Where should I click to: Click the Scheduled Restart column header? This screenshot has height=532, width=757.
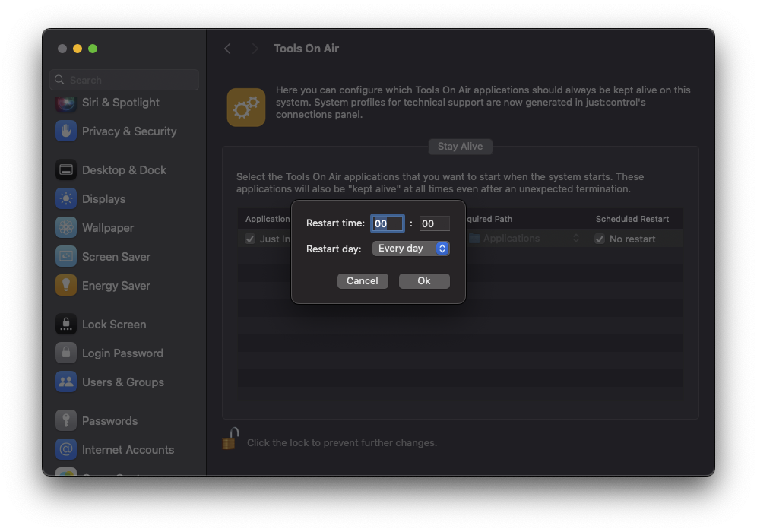point(632,219)
